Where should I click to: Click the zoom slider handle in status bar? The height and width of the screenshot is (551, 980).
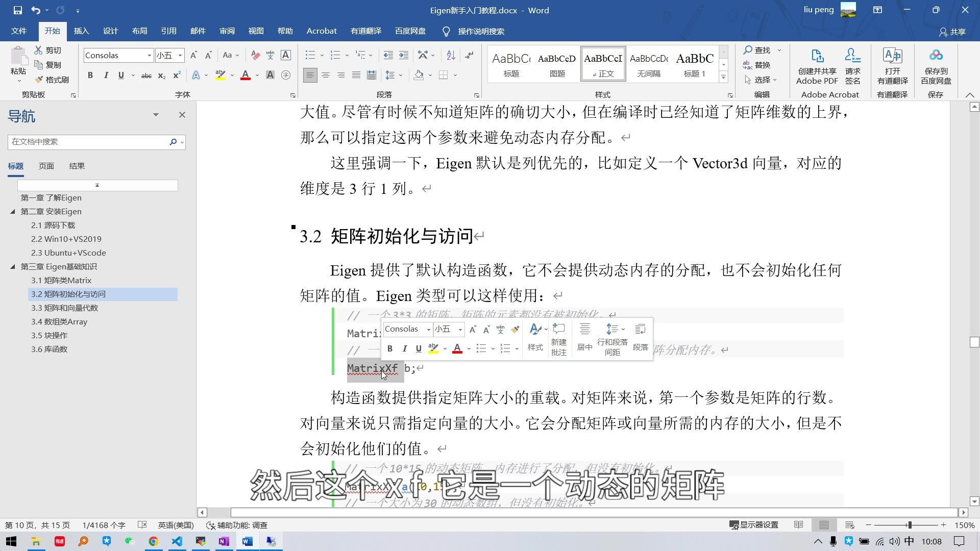pos(910,525)
